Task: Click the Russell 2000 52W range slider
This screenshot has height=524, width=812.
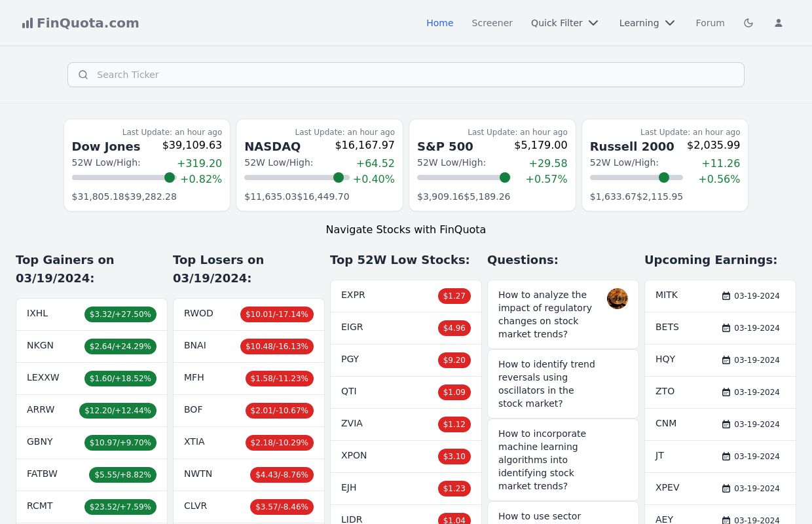Action: [637, 178]
